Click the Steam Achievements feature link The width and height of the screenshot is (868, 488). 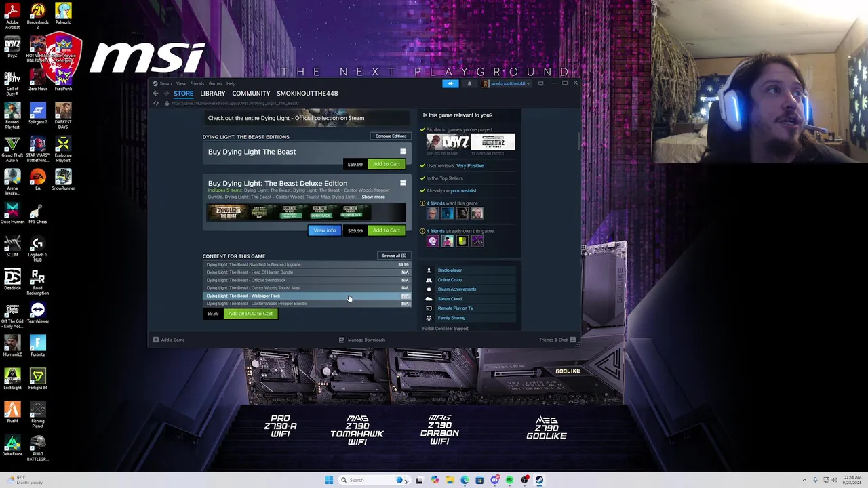tap(457, 289)
